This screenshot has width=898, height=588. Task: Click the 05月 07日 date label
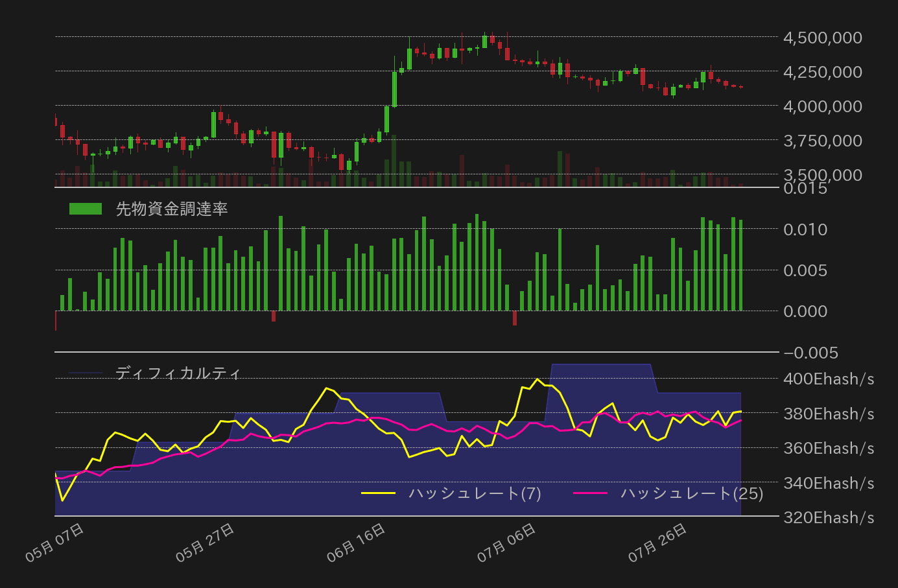tap(55, 543)
